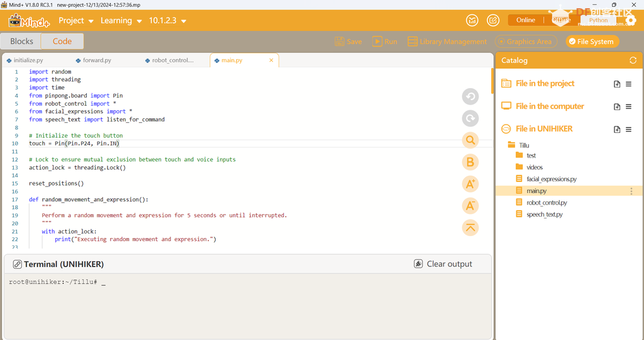Switch to the Blocks view
This screenshot has width=644, height=340.
point(21,41)
